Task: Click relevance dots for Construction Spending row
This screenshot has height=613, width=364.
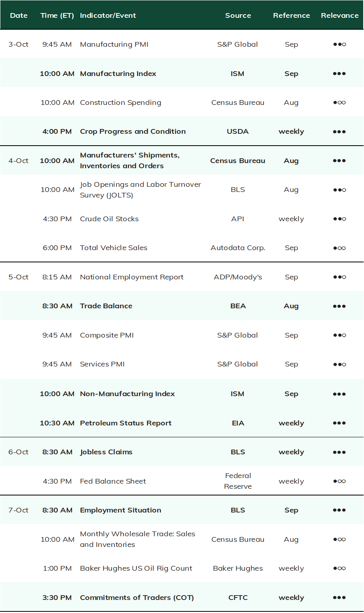Action: [339, 102]
